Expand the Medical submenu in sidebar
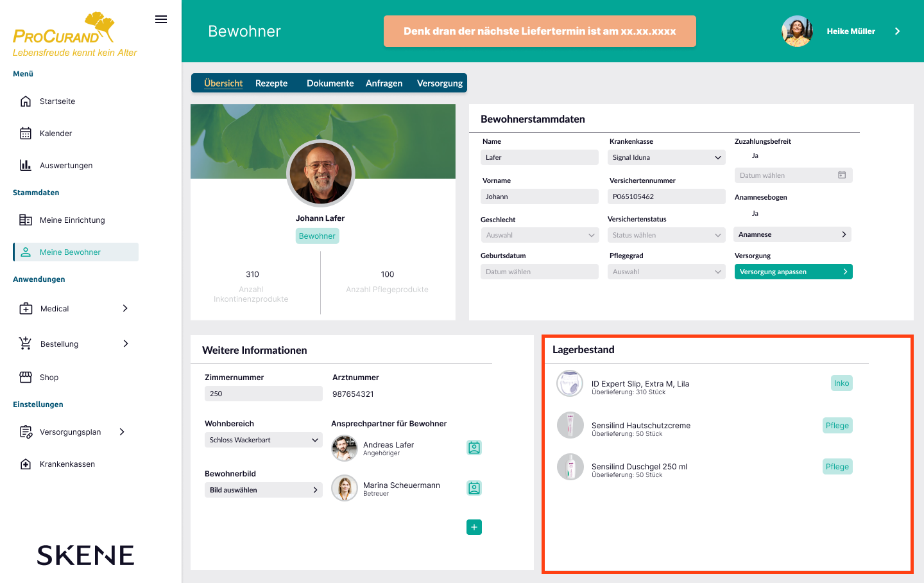Screen dimensions: 924x583 pos(125,308)
